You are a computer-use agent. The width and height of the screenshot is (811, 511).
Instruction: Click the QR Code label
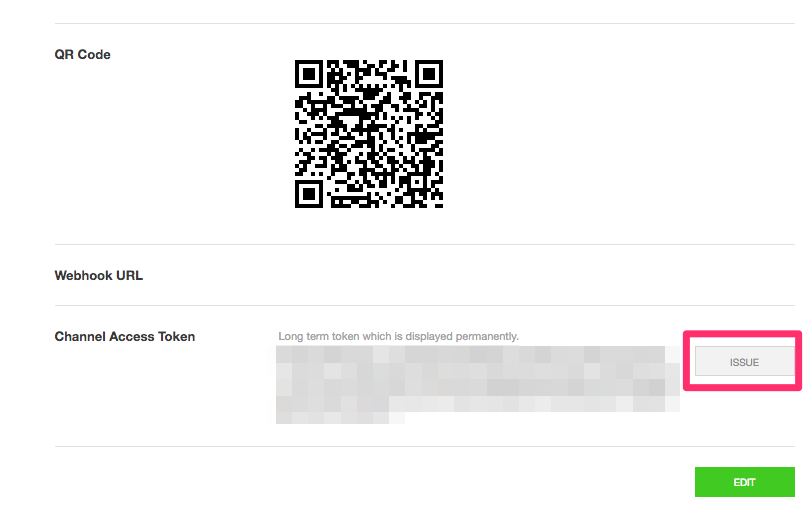tap(82, 54)
